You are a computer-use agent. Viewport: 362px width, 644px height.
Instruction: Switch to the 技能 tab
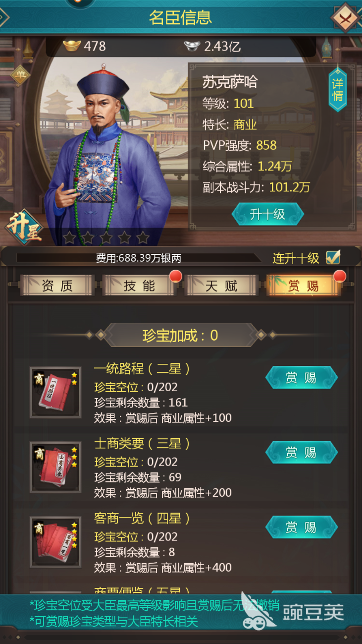(x=139, y=286)
